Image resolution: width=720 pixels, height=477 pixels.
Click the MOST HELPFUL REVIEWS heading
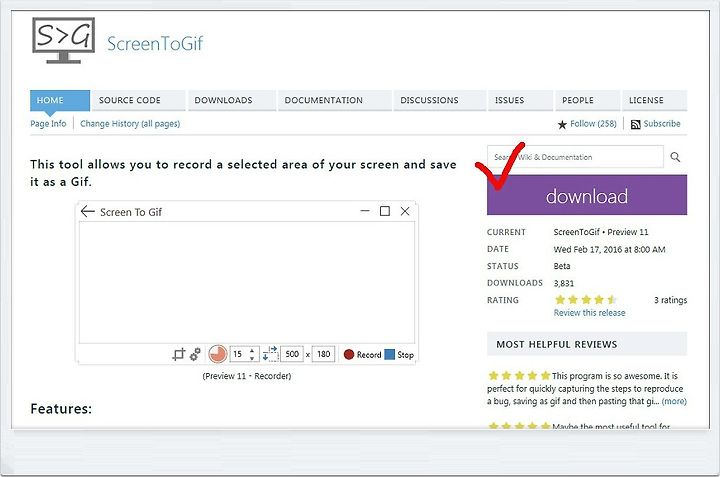[557, 344]
